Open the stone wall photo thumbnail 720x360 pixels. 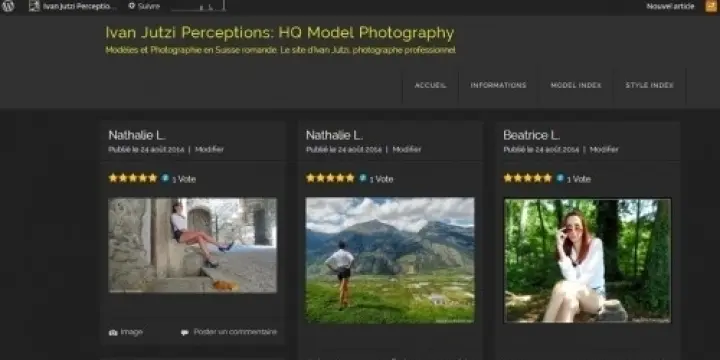tap(192, 245)
